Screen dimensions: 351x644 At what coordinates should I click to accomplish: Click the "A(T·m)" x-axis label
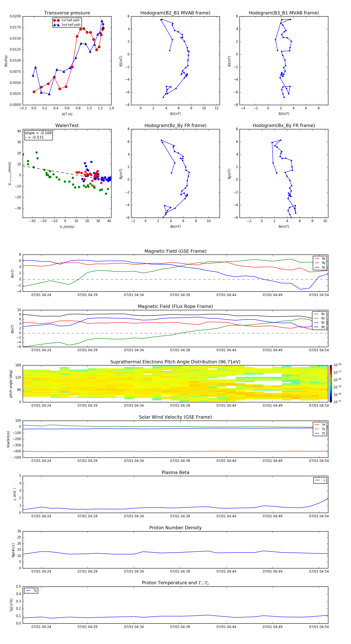[67, 114]
